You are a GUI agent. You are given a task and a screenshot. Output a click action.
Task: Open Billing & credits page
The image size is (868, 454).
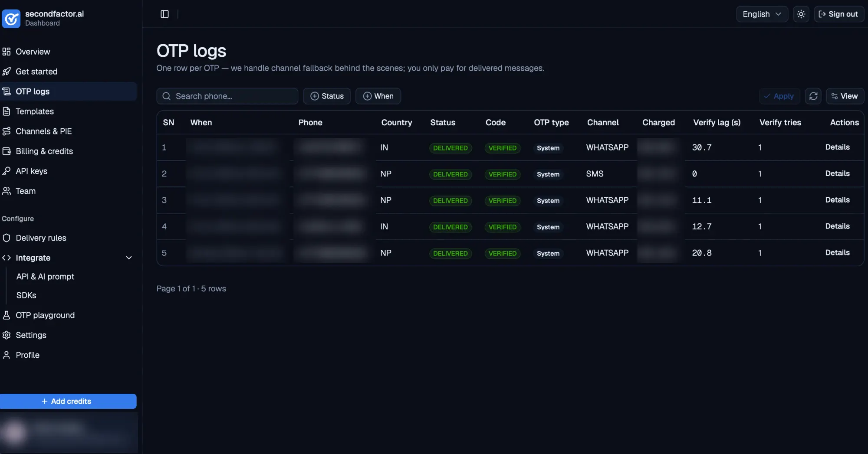(x=69, y=151)
